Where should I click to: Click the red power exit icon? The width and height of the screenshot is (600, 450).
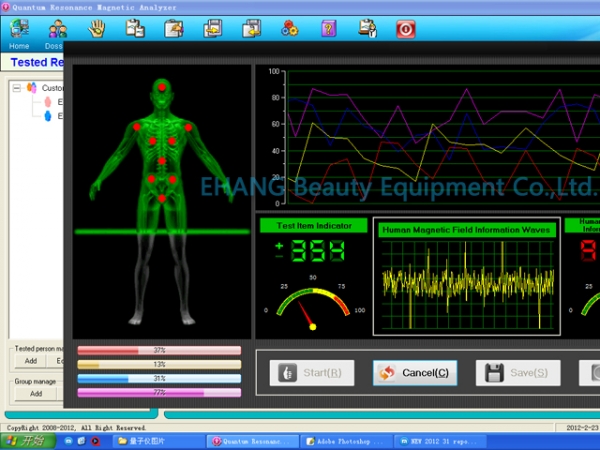[405, 28]
